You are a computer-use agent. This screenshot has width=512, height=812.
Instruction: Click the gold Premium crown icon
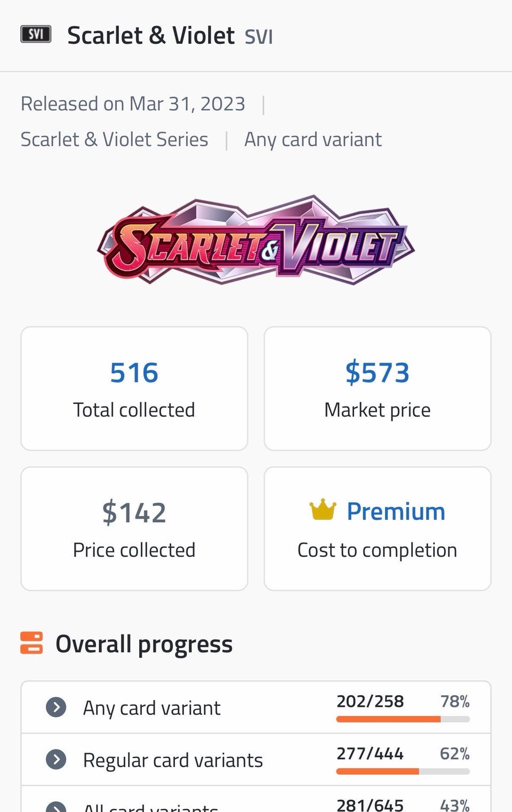(x=323, y=511)
